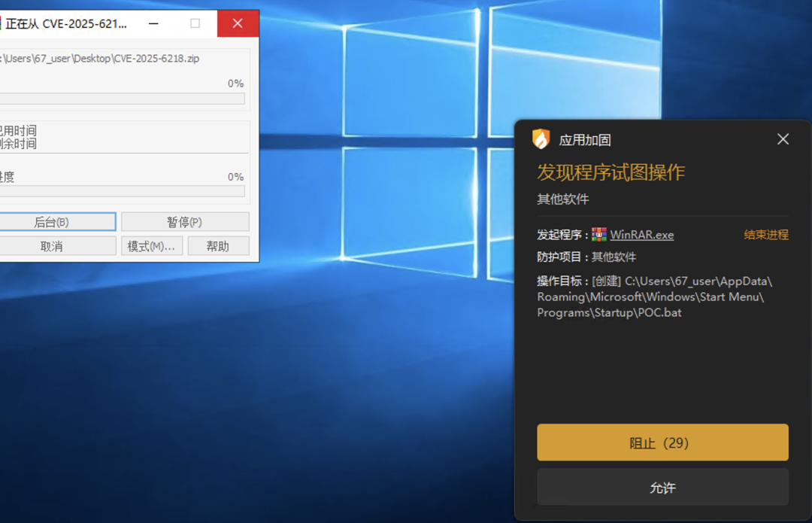Click 后台(B) button in extraction window

point(57,222)
